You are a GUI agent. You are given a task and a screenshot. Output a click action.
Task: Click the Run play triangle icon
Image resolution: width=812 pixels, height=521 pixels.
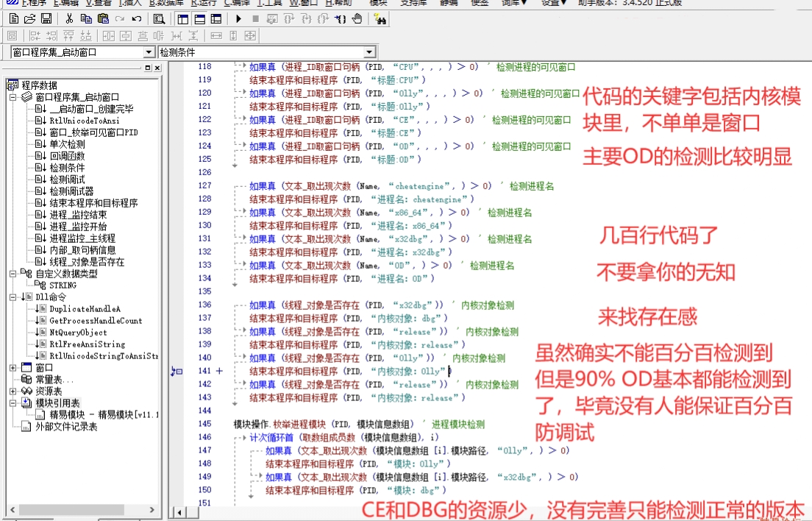click(x=238, y=19)
